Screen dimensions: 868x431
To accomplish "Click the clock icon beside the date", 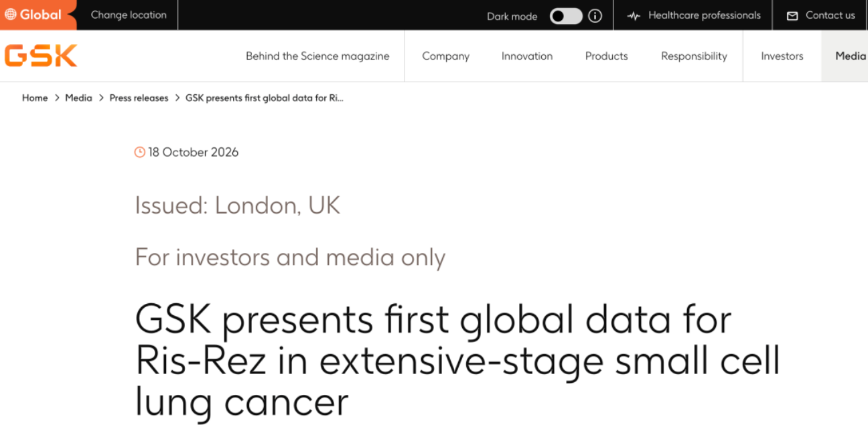I will click(x=140, y=152).
